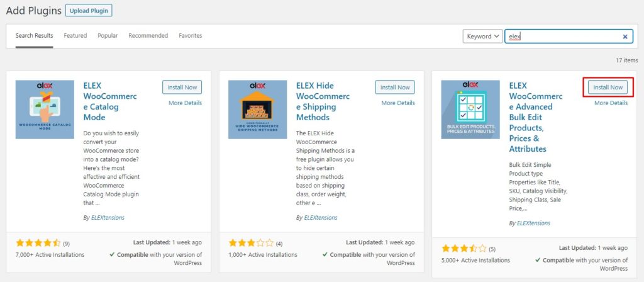The image size is (644, 282).
Task: Click the star rating of Hide Shipping Methods plugin
Action: point(251,243)
